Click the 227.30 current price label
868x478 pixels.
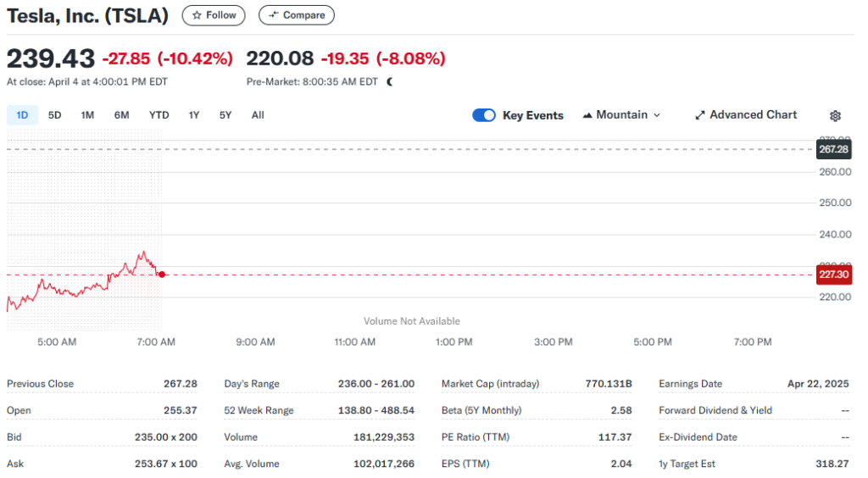point(834,275)
